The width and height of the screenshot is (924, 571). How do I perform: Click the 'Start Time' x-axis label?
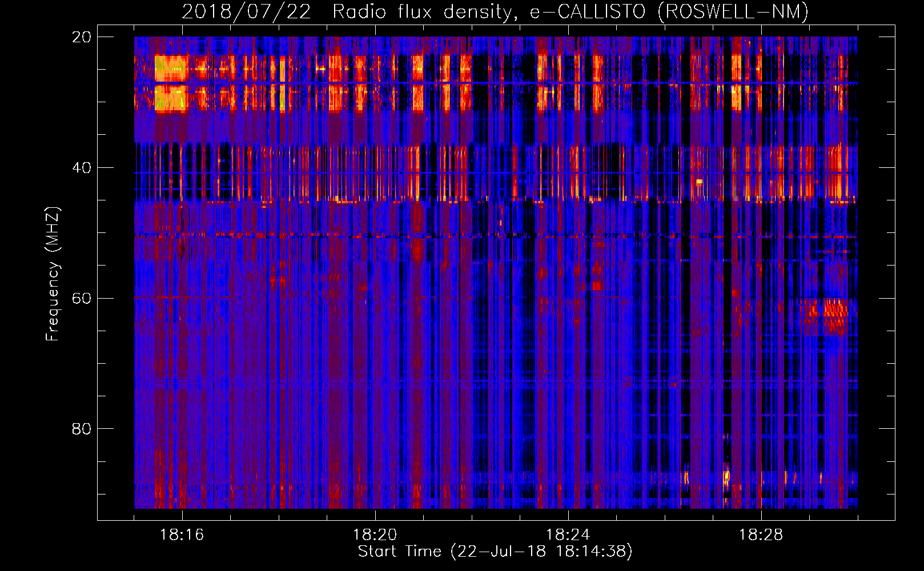(x=495, y=552)
